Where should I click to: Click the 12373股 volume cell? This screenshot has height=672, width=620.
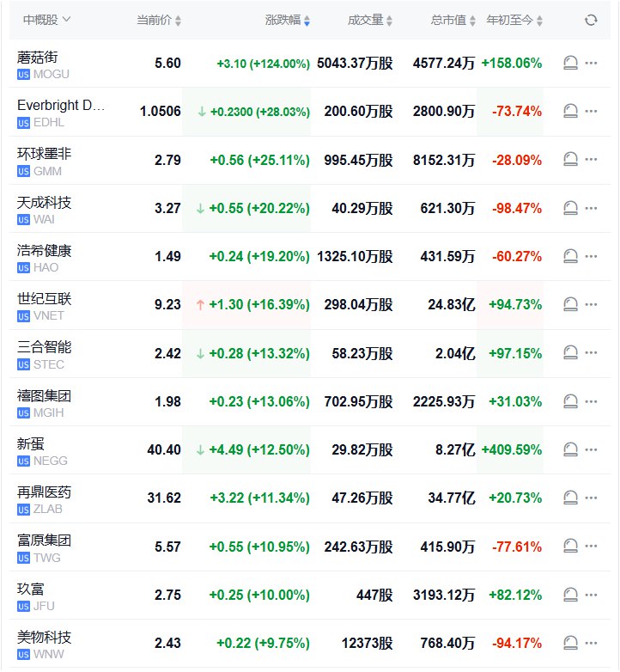click(368, 643)
